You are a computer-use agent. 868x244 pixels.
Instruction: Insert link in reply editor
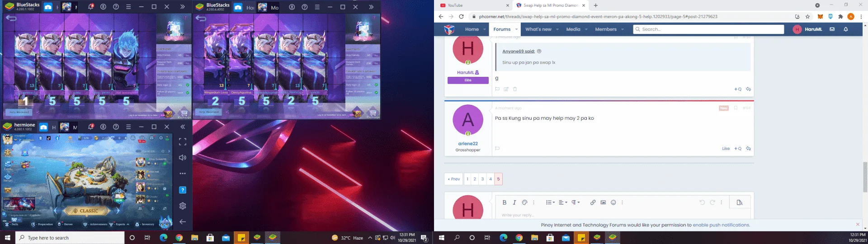pyautogui.click(x=593, y=202)
